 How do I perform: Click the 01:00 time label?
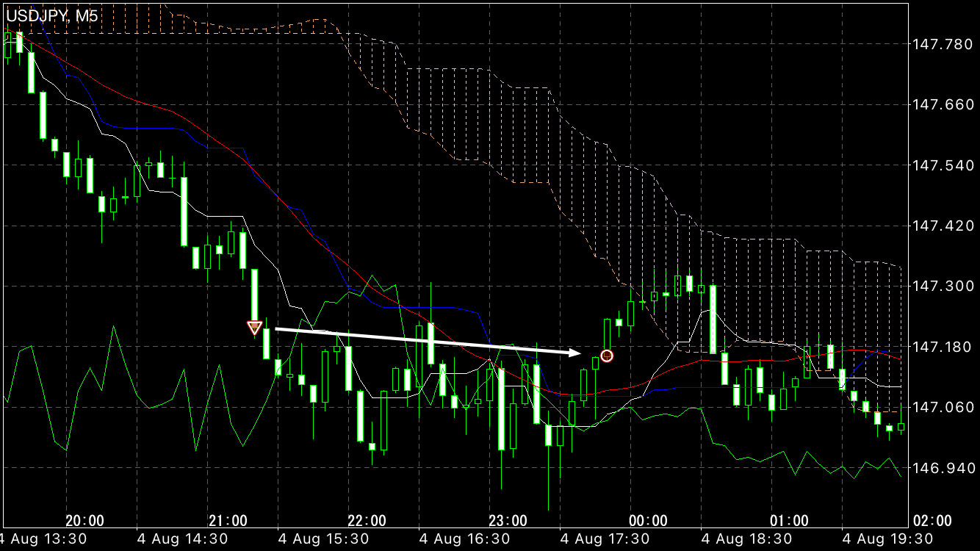tap(790, 521)
